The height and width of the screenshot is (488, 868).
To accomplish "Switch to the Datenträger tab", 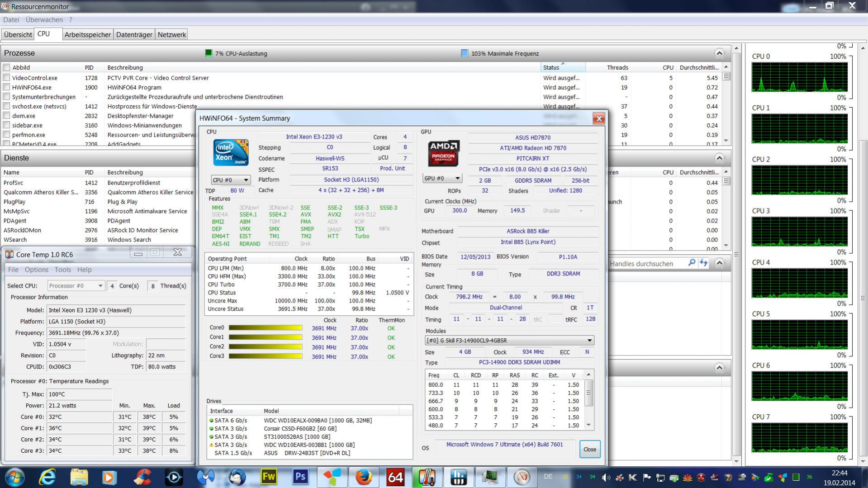I will click(x=134, y=35).
